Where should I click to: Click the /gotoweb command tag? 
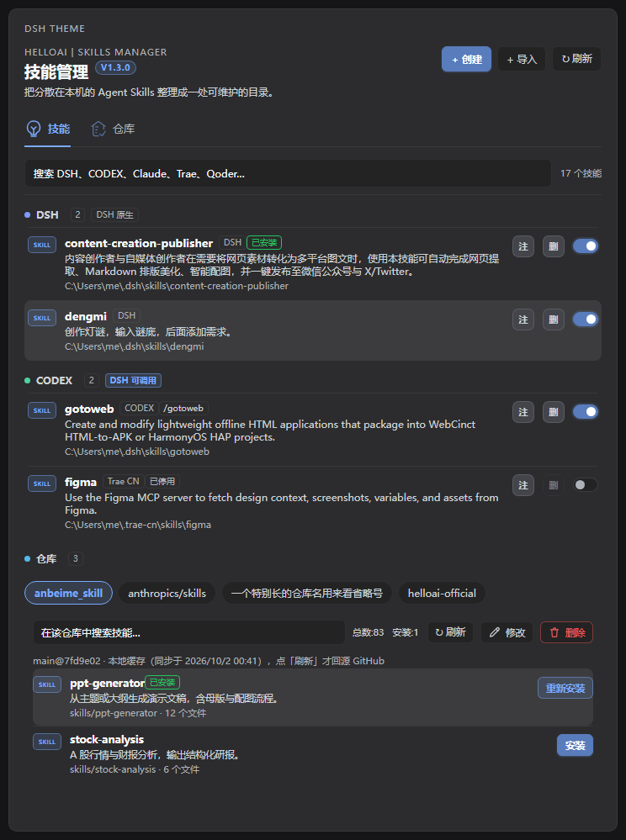[183, 408]
